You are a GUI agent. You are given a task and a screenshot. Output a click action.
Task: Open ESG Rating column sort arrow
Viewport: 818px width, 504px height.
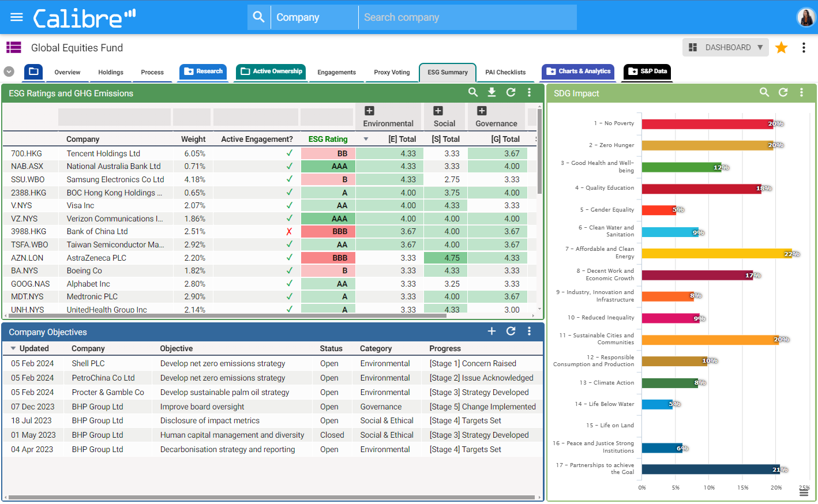(366, 139)
